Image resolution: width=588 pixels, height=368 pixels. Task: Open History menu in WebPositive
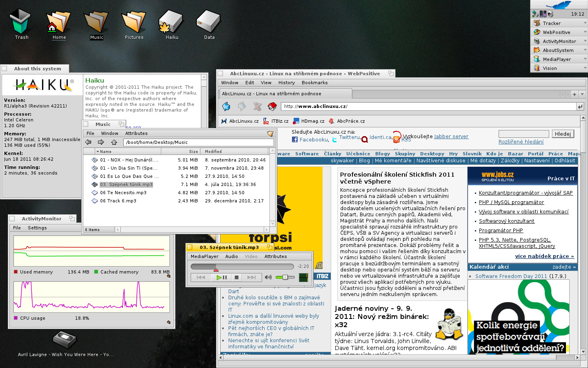(287, 83)
